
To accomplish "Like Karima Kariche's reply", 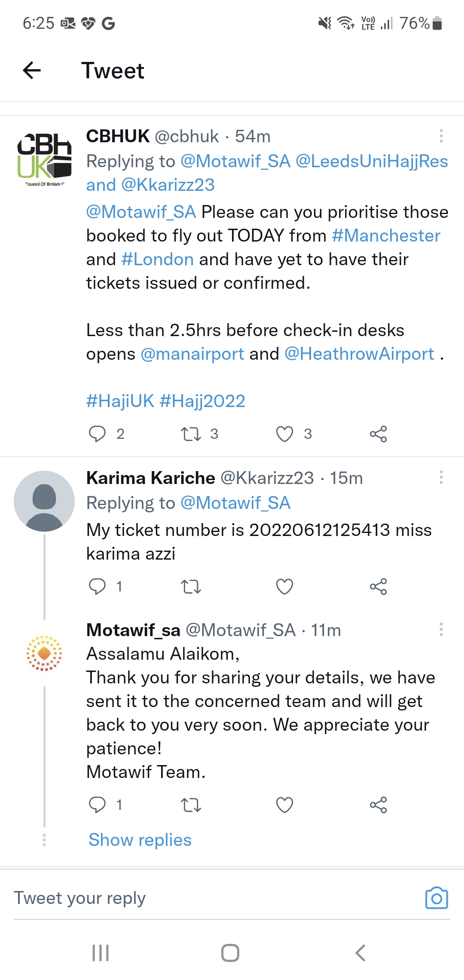I will 284,586.
